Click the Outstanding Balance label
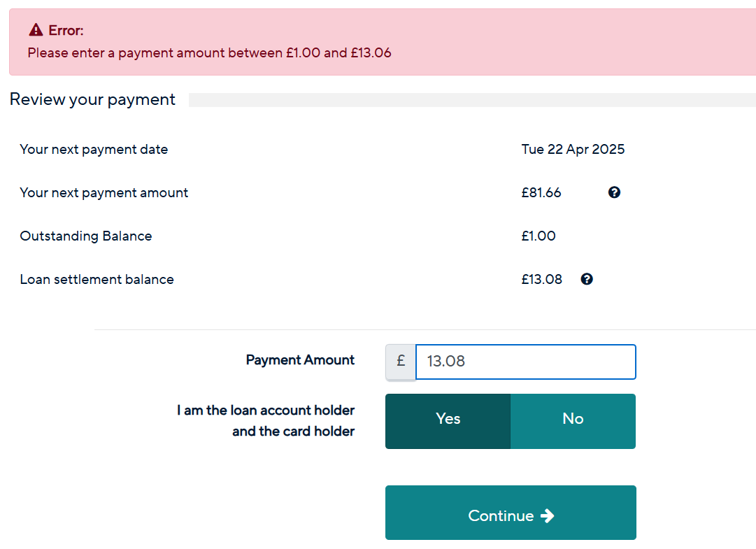The width and height of the screenshot is (756, 549). pyautogui.click(x=86, y=236)
